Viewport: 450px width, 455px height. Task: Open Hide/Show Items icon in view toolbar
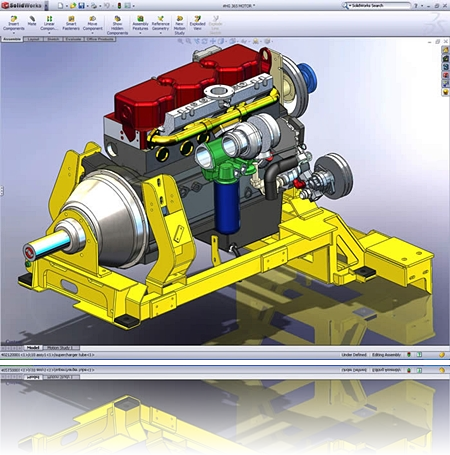coord(233,41)
